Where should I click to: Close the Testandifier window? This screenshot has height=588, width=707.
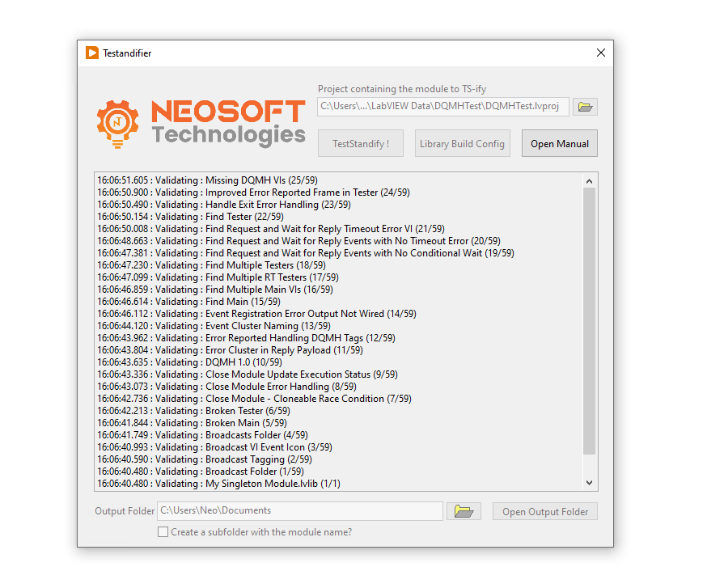[x=600, y=53]
